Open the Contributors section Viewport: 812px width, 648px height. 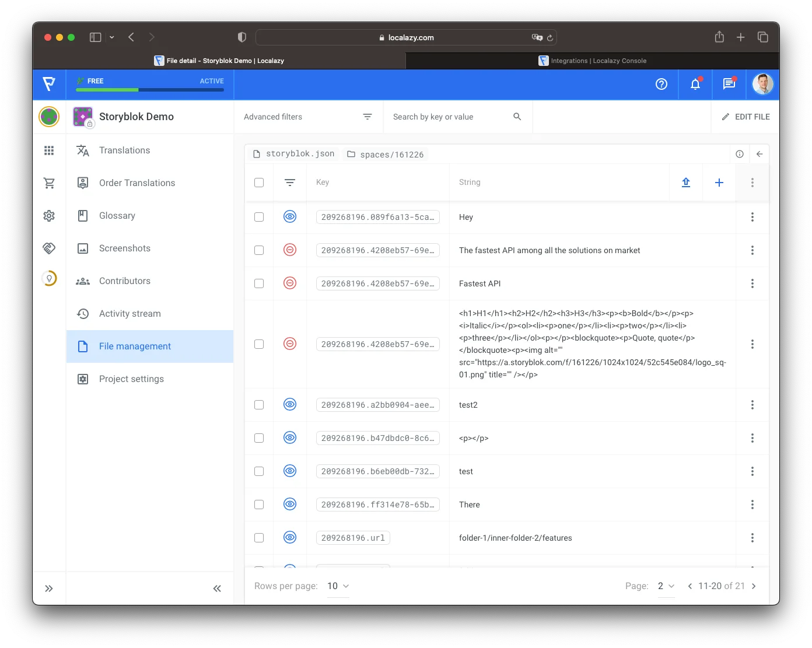point(150,281)
